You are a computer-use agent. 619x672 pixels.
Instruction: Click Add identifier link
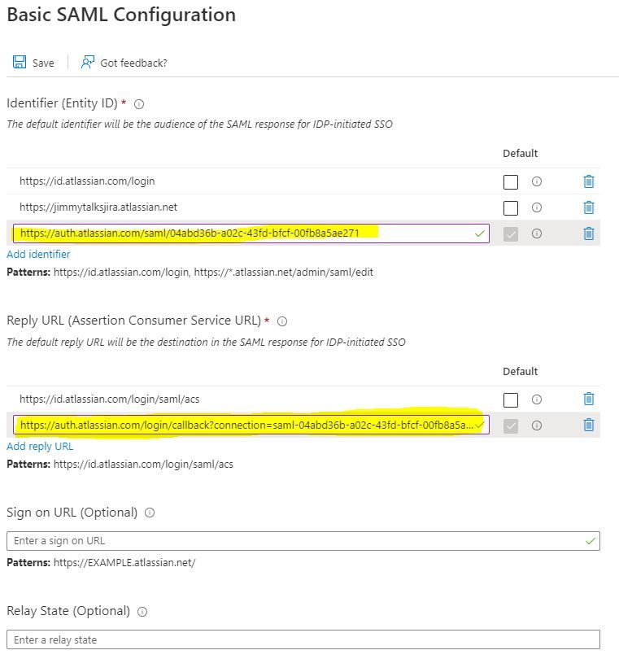(x=38, y=254)
